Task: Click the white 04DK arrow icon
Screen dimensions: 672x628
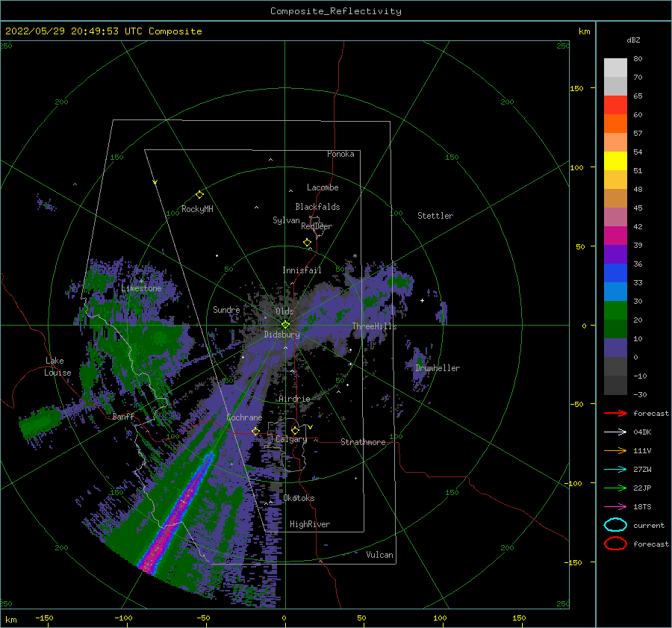Action: pos(615,432)
